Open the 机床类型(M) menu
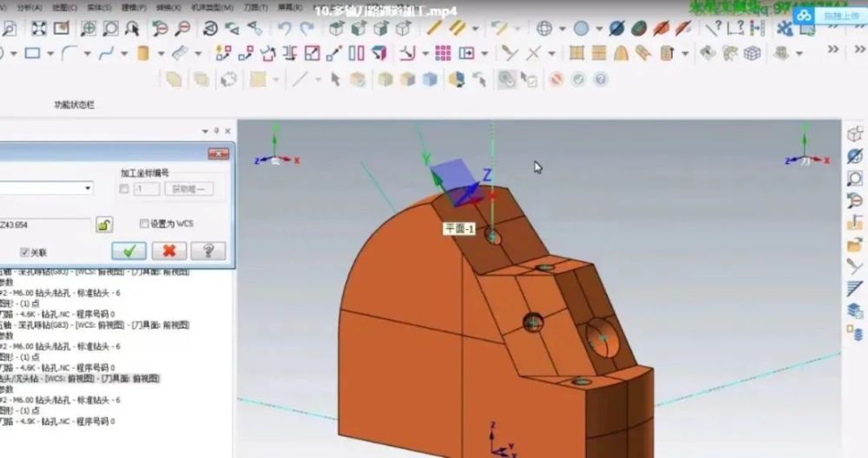This screenshot has height=458, width=868. point(213,8)
